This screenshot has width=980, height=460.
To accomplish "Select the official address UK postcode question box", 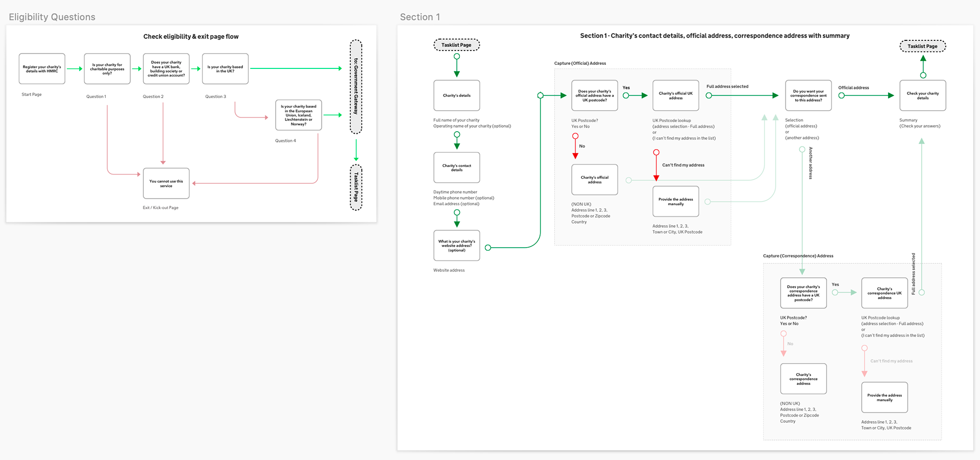I will 595,95.
